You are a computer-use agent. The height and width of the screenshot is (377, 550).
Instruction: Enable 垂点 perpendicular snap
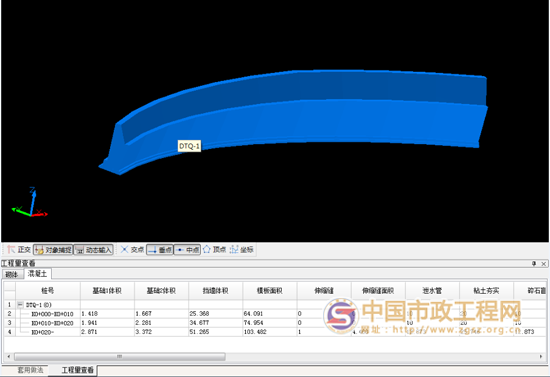(x=160, y=250)
